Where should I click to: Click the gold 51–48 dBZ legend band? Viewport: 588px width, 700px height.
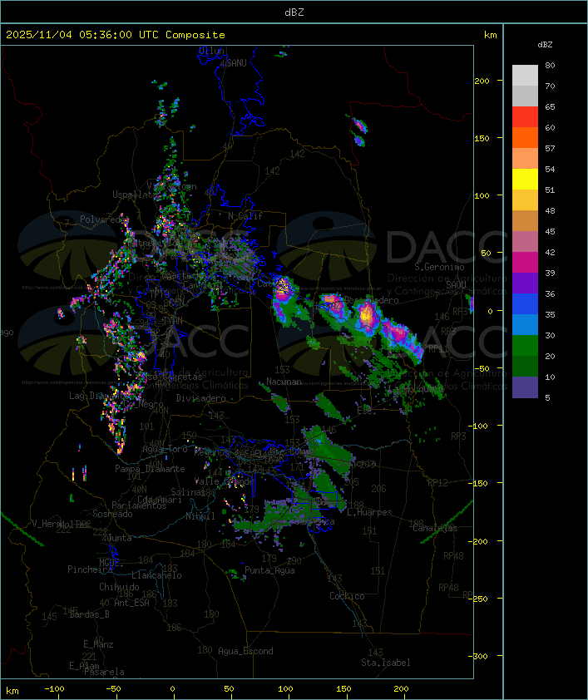pyautogui.click(x=525, y=200)
